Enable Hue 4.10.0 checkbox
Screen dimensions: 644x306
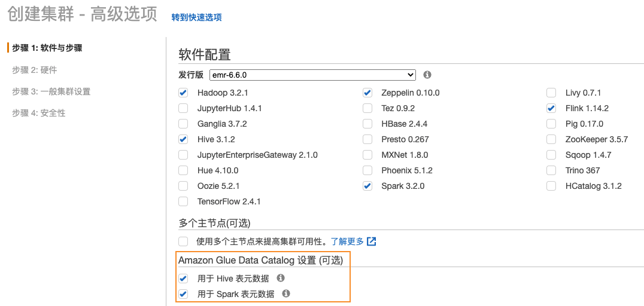183,170
